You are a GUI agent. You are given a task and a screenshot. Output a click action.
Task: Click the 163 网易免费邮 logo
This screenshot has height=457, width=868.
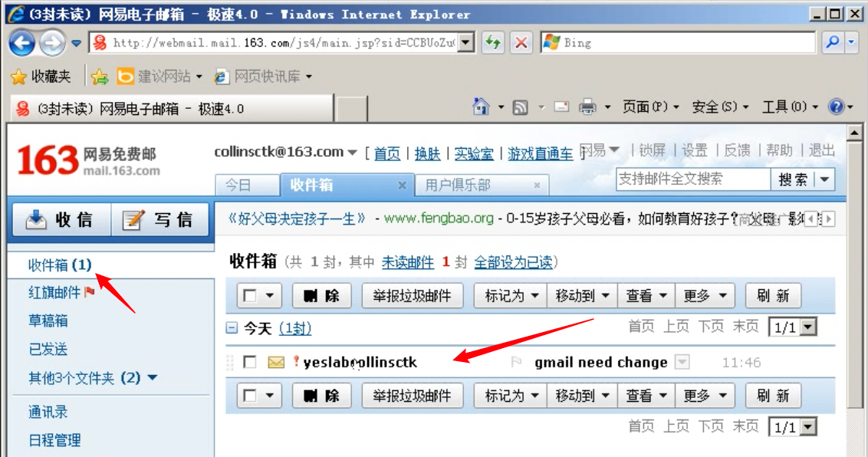(x=89, y=160)
